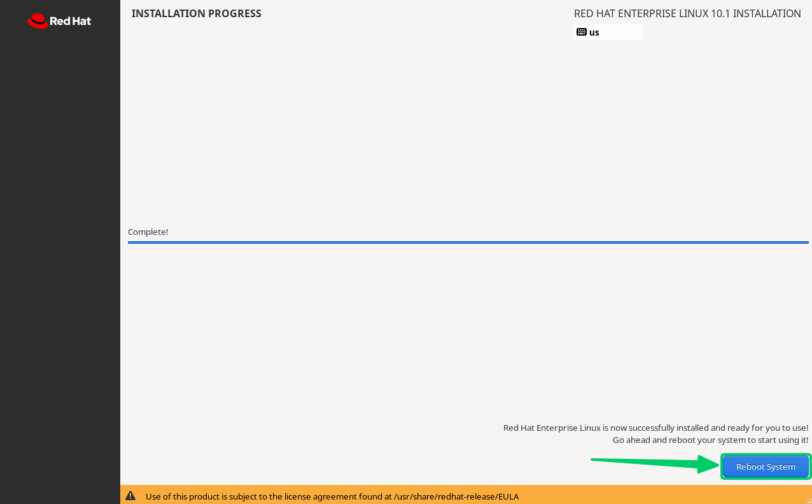This screenshot has width=812, height=504.
Task: Click the Red Hat logo in sidebar
Action: coord(59,21)
